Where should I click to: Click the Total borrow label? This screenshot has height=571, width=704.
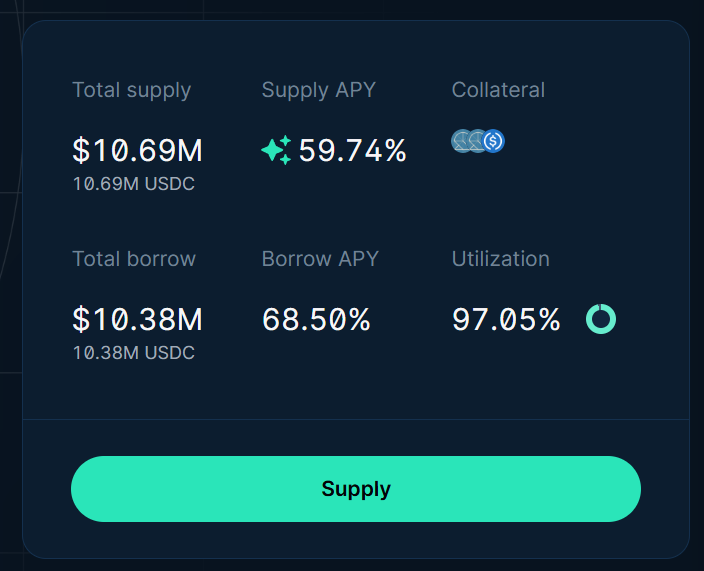[134, 259]
